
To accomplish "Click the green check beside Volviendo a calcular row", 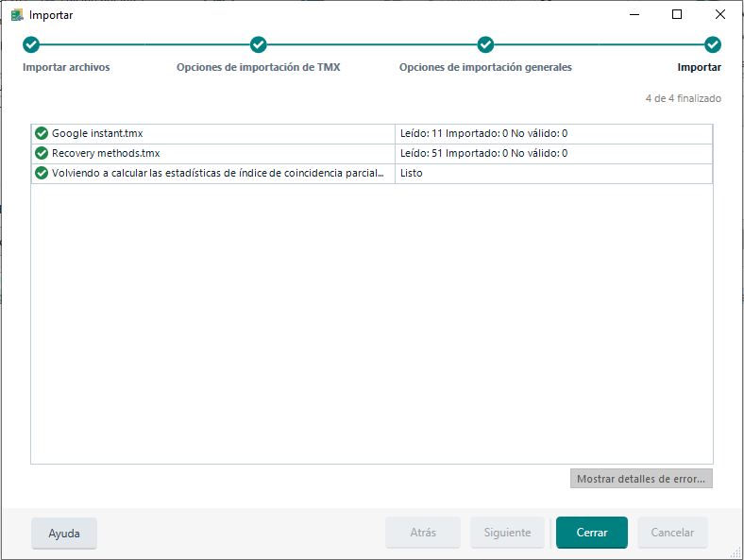I will pos(41,173).
